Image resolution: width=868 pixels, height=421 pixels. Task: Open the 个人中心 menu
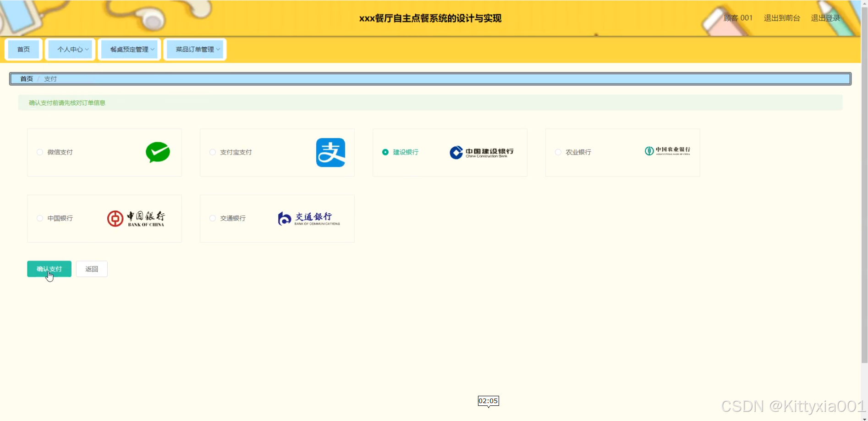click(70, 50)
